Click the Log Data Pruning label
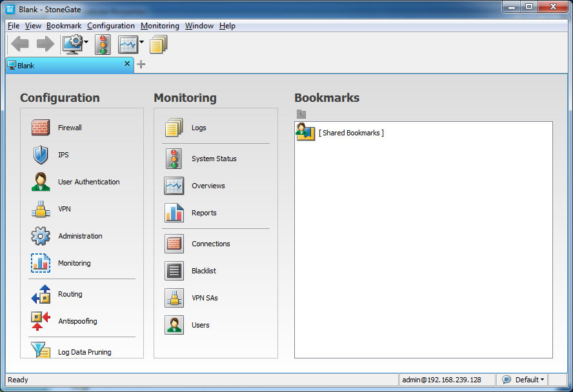 click(x=85, y=352)
